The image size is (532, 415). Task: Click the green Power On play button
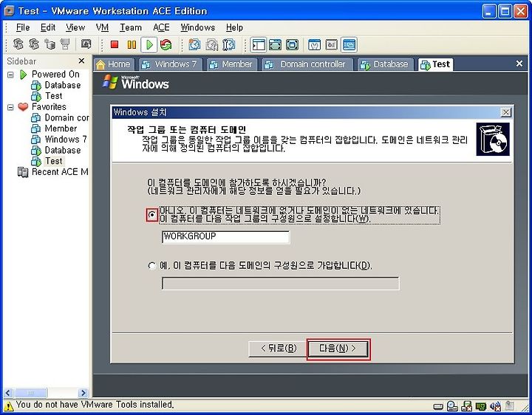(149, 44)
